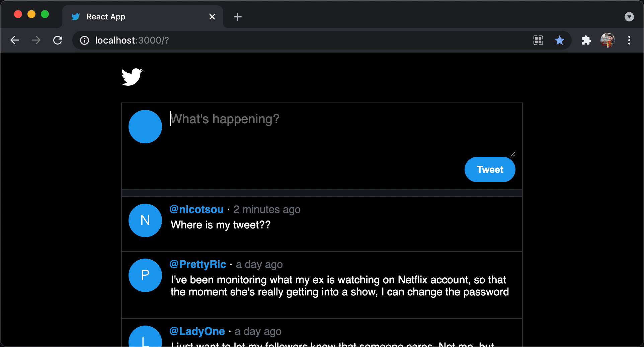
Task: Open the browser extensions puzzle icon
Action: pyautogui.click(x=586, y=40)
